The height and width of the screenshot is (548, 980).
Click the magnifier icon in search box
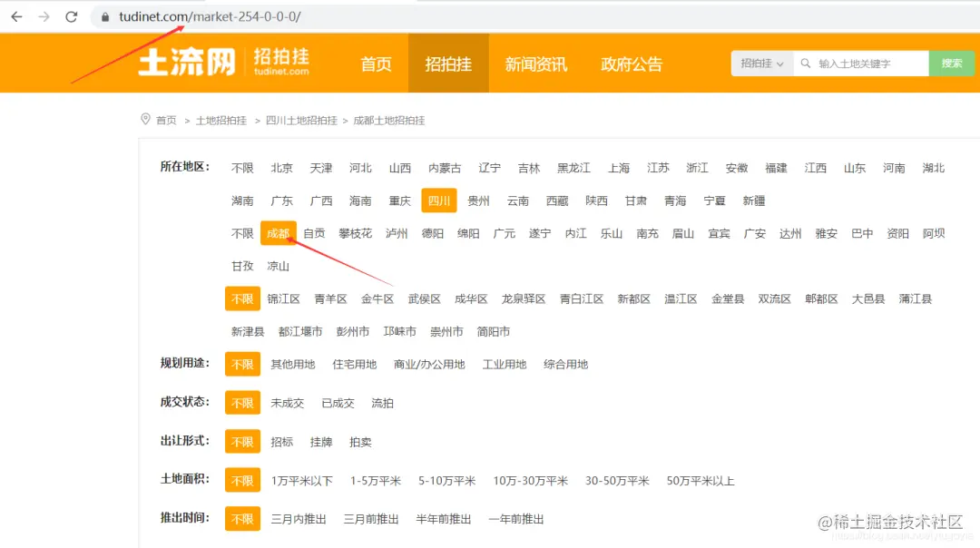point(804,64)
